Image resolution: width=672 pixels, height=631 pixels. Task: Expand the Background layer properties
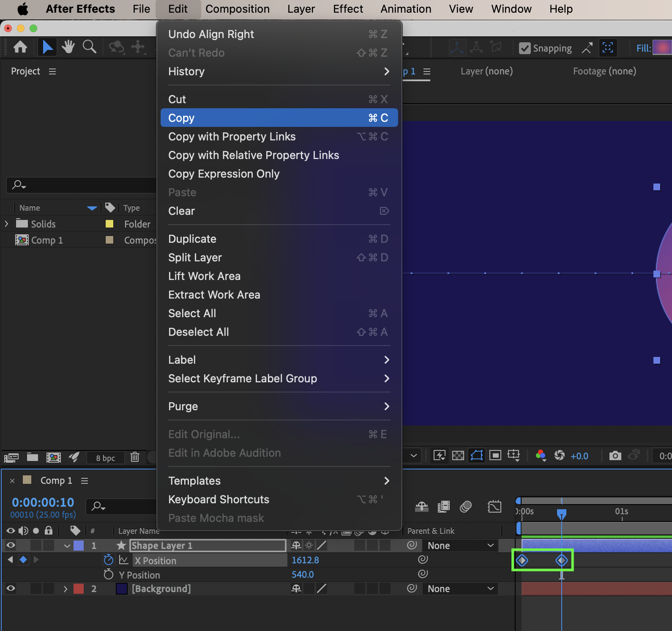point(66,589)
